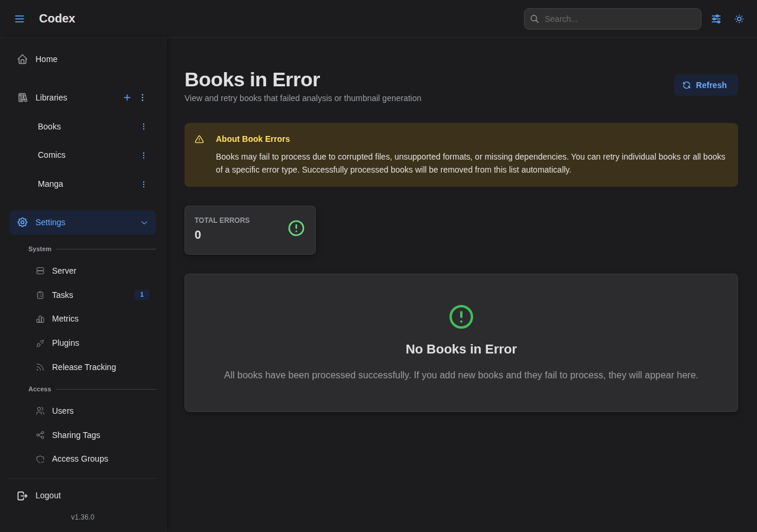Click the Codex logo title
This screenshot has height=532, width=757.
pos(57,18)
